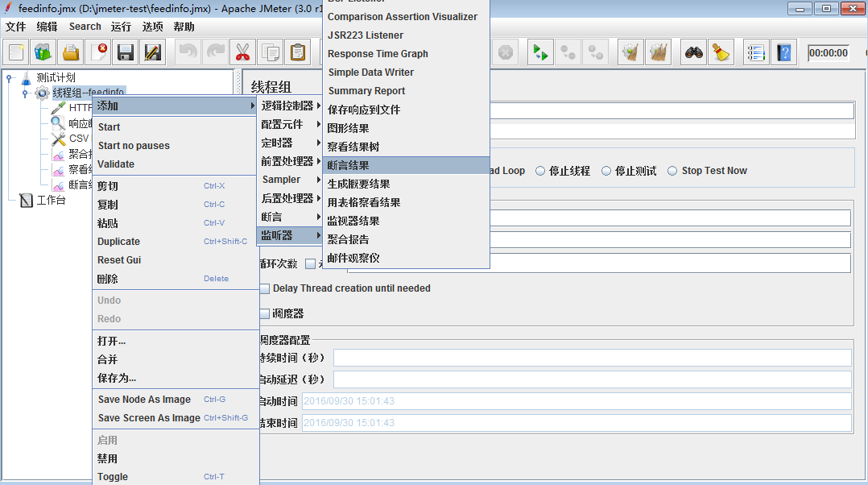Click the Copy toolbar icon
The image size is (868, 485).
(271, 53)
